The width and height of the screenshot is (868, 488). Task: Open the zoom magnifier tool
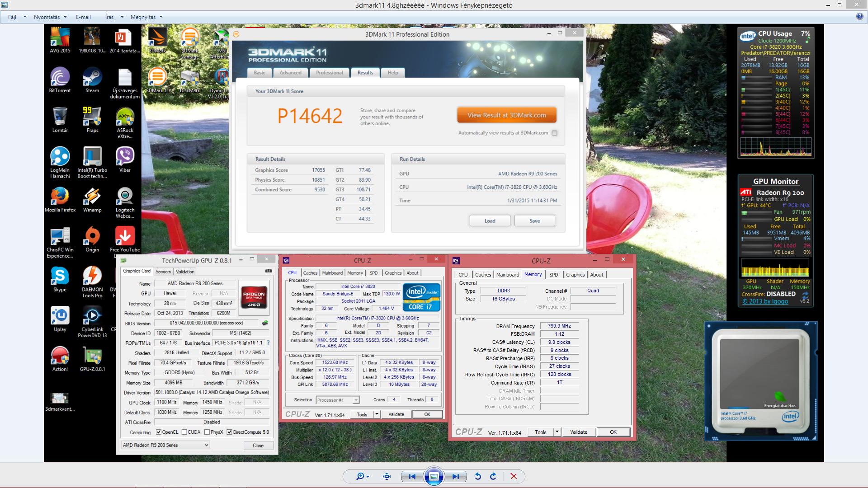tap(360, 476)
